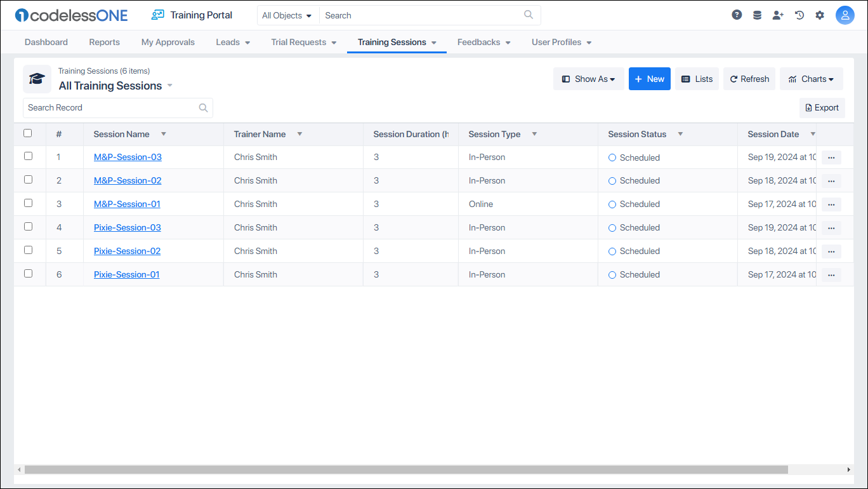Open the invite user icon
Viewport: 868px width, 489px height.
778,14
